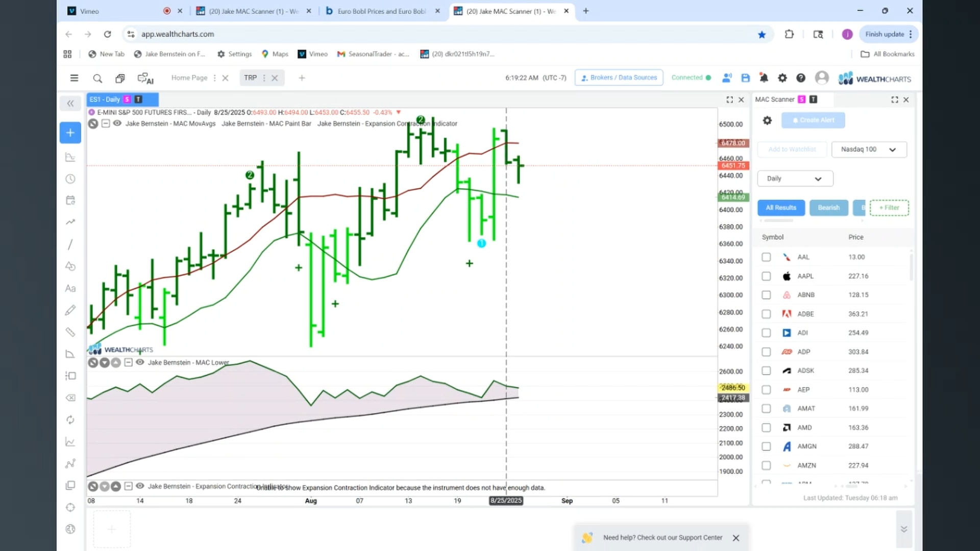
Task: Click the Finish update button
Action: click(x=889, y=34)
